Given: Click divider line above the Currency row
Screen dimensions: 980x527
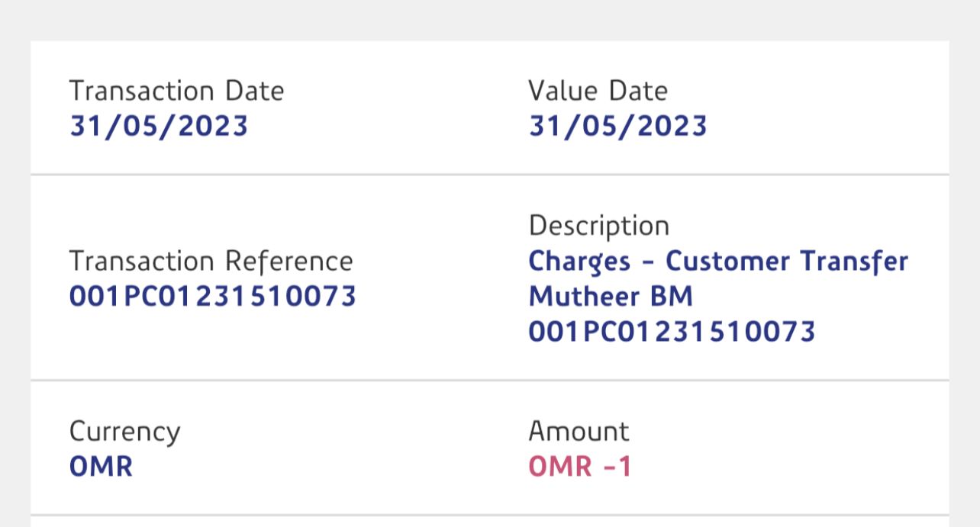Looking at the screenshot, I should point(490,380).
